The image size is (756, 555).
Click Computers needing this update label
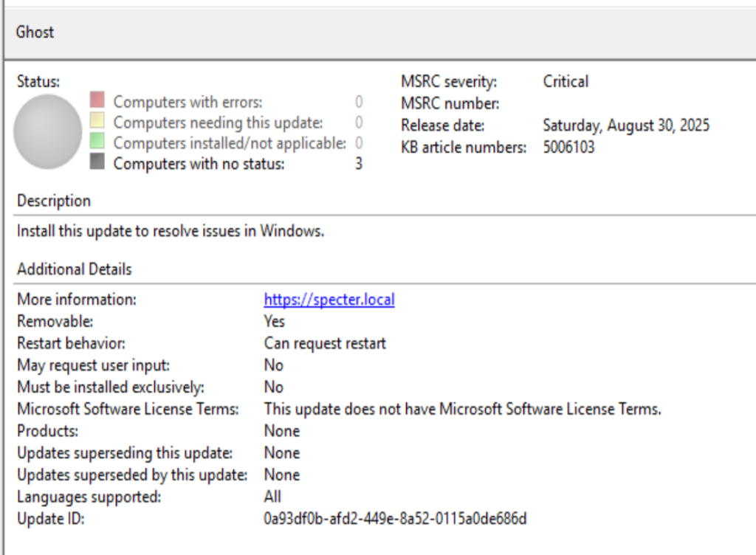tap(218, 123)
